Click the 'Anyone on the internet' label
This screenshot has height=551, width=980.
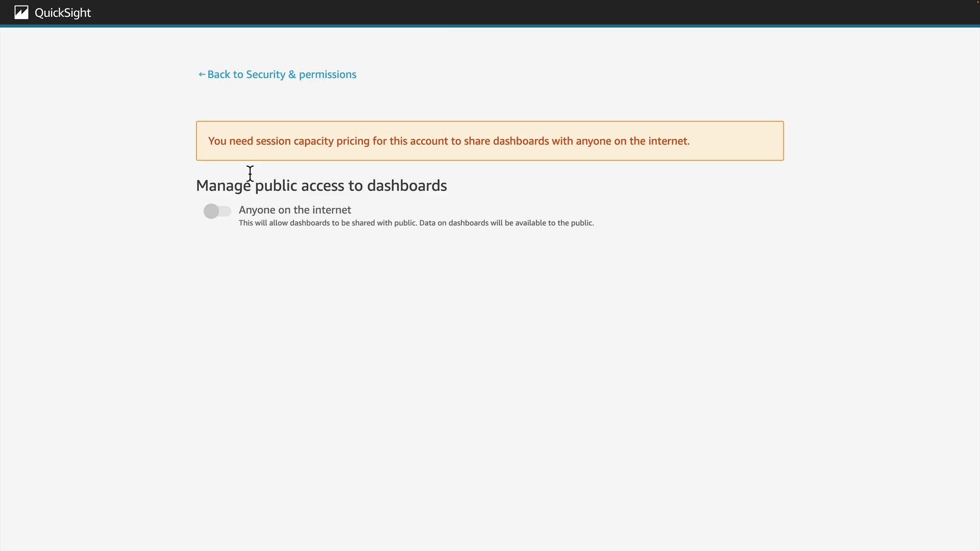[x=295, y=210]
